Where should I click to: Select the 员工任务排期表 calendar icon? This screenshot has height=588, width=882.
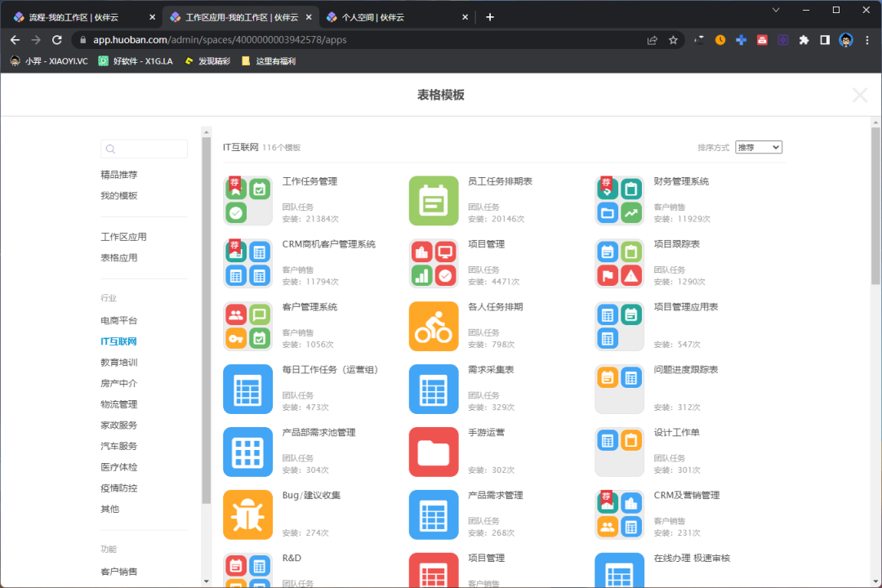(x=434, y=200)
